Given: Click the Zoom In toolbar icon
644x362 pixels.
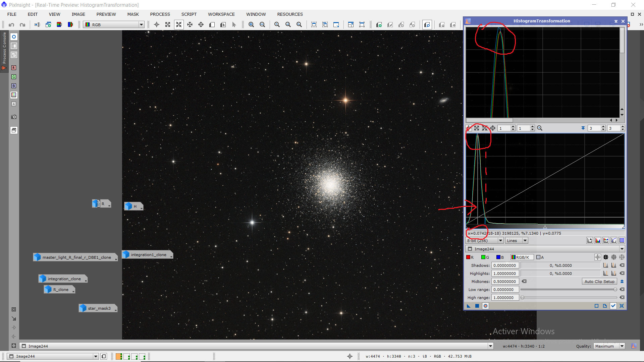Looking at the screenshot, I should tap(251, 24).
